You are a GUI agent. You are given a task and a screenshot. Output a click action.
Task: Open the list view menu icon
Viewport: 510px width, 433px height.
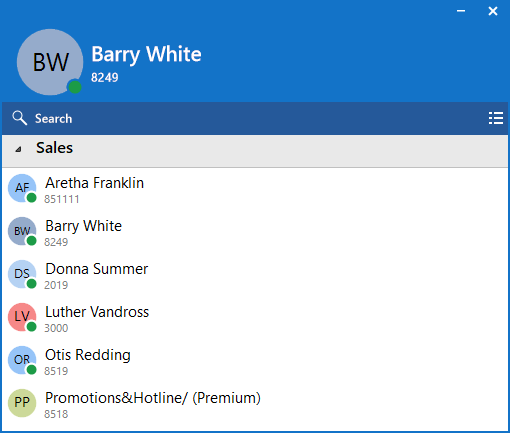[496, 118]
